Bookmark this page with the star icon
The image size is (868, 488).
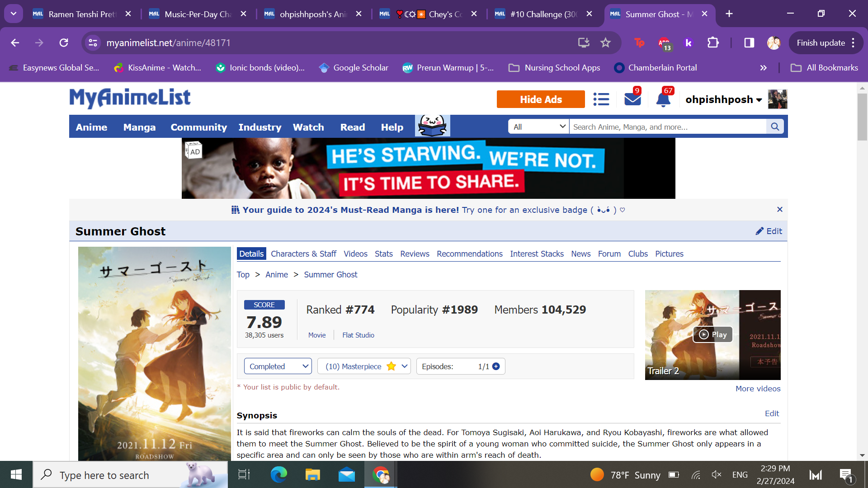pos(605,43)
